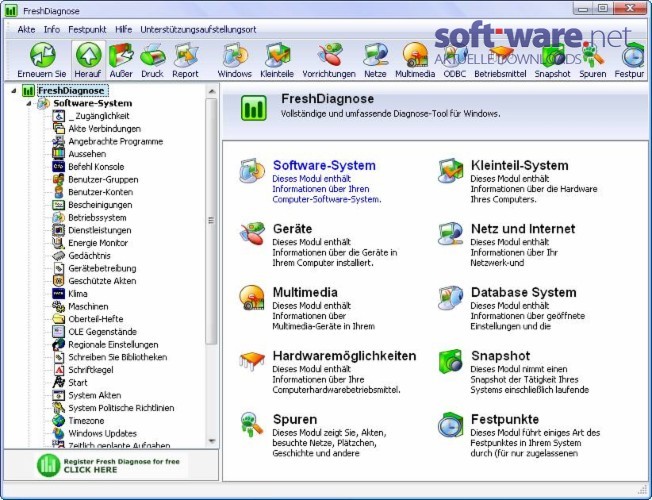Image resolution: width=652 pixels, height=500 pixels.
Task: Open the Netze toolbar icon
Action: (x=375, y=54)
